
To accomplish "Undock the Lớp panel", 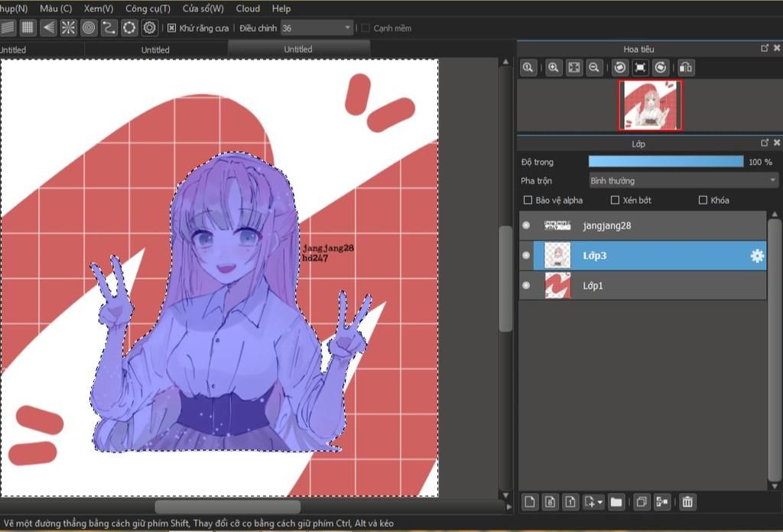I will click(x=765, y=143).
